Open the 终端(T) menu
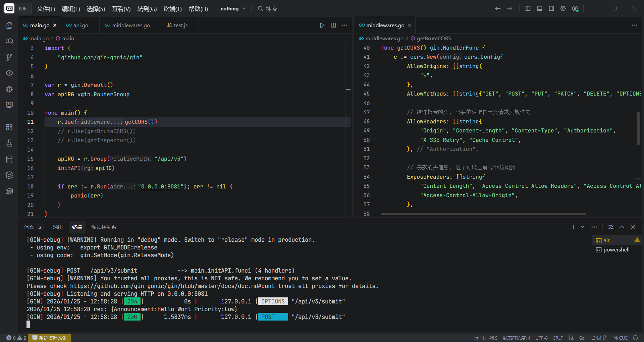The image size is (644, 342). pos(172,9)
